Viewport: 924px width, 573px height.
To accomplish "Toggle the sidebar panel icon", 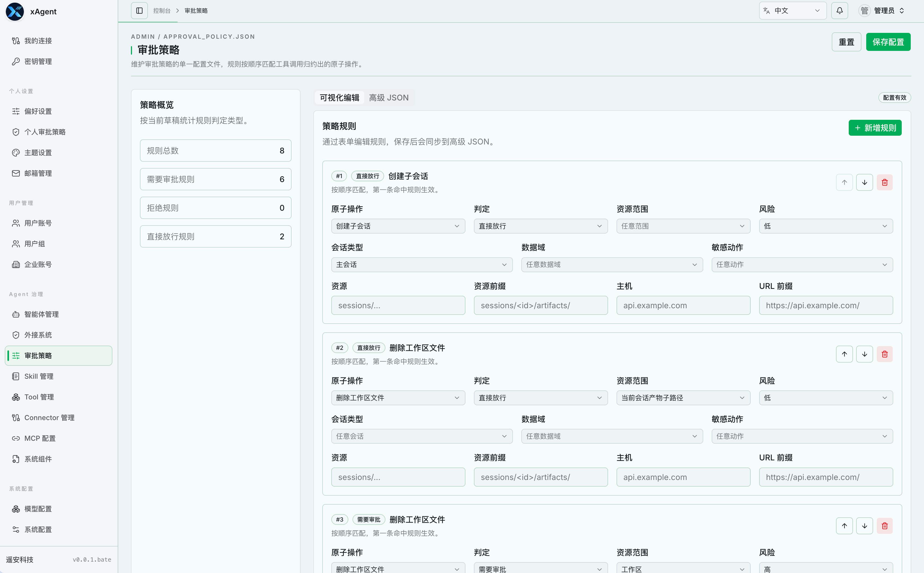I will (x=139, y=11).
